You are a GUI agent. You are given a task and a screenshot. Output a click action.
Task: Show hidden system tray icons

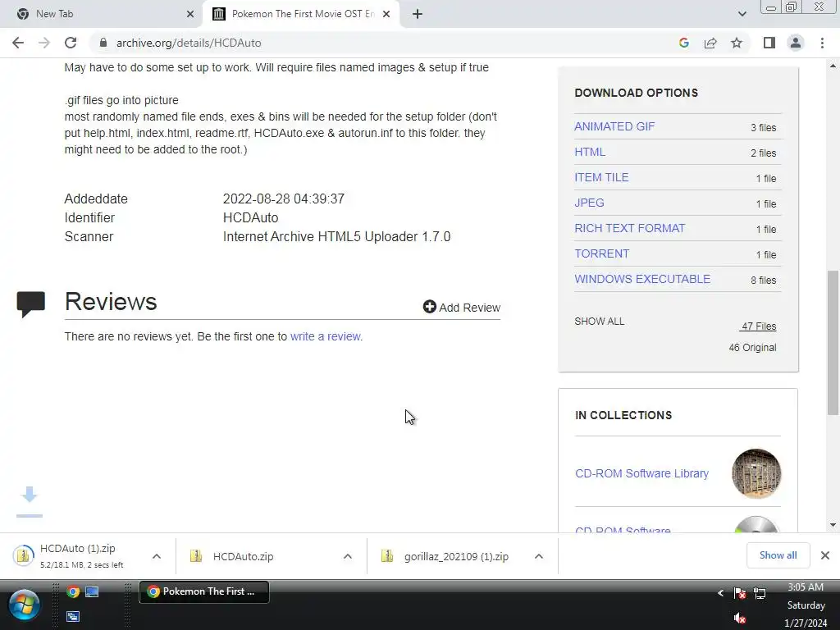point(720,592)
